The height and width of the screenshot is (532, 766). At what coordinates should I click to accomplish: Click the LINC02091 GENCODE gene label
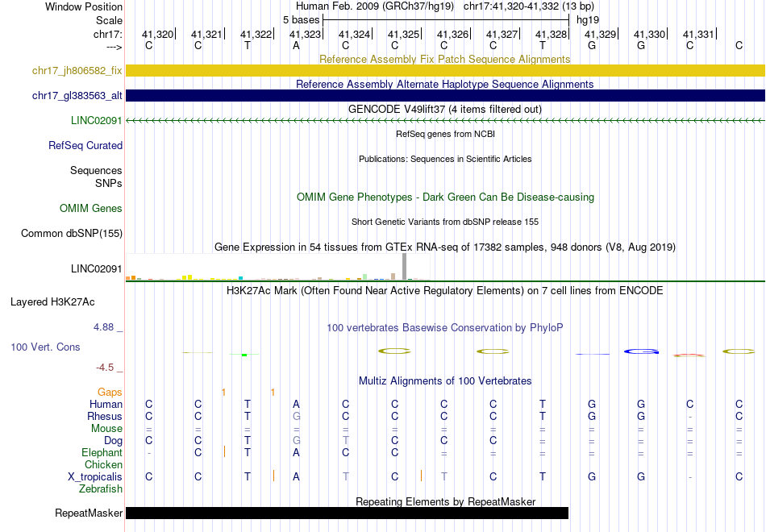(x=96, y=121)
